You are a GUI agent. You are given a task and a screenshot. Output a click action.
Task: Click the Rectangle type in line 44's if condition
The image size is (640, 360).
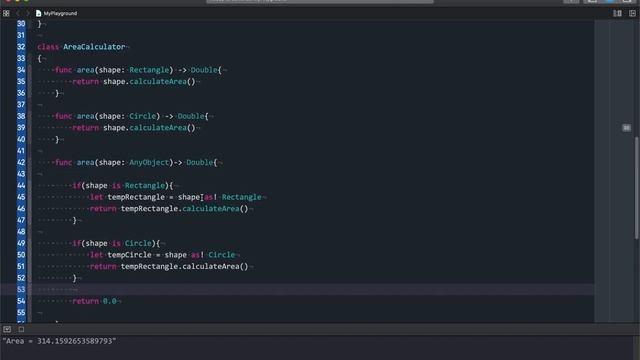(x=144, y=185)
